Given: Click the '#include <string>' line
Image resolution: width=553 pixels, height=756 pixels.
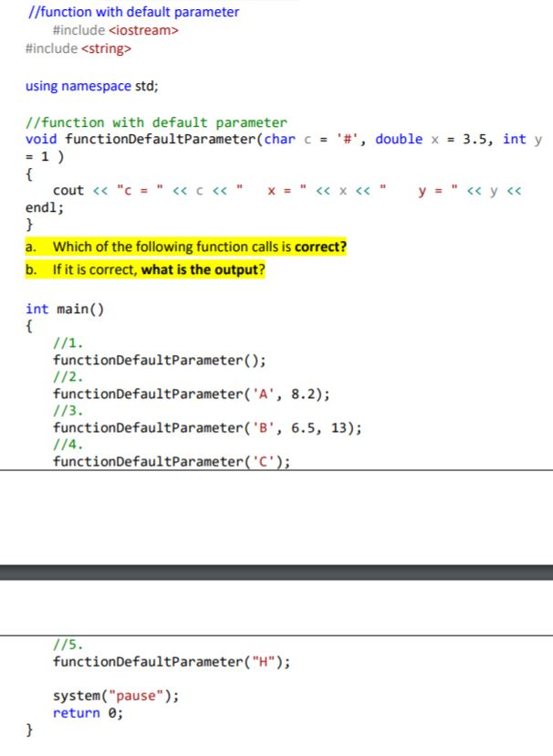Looking at the screenshot, I should (x=78, y=48).
